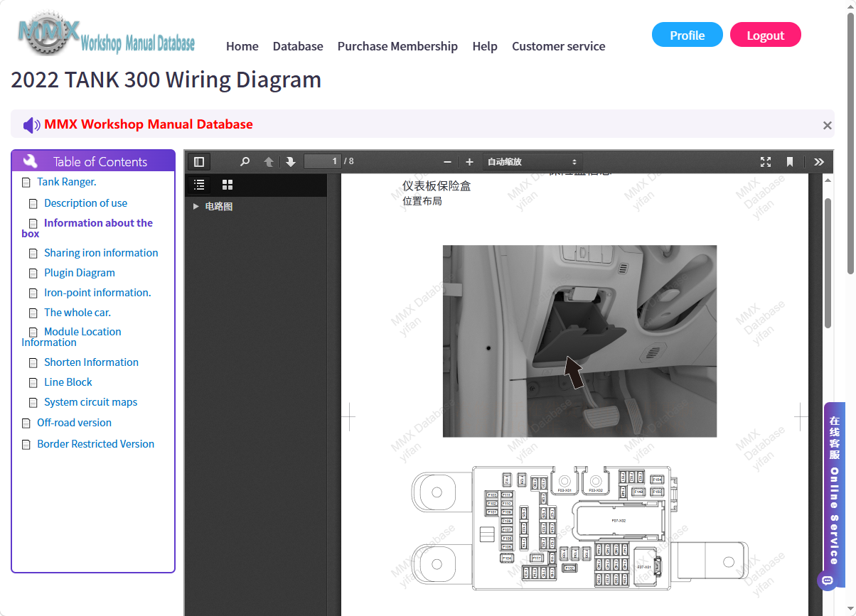Open the Iron-point information. link

tap(97, 293)
